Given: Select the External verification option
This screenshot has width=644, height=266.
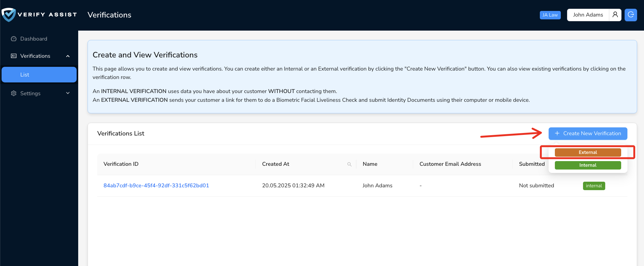Looking at the screenshot, I should click(x=588, y=152).
